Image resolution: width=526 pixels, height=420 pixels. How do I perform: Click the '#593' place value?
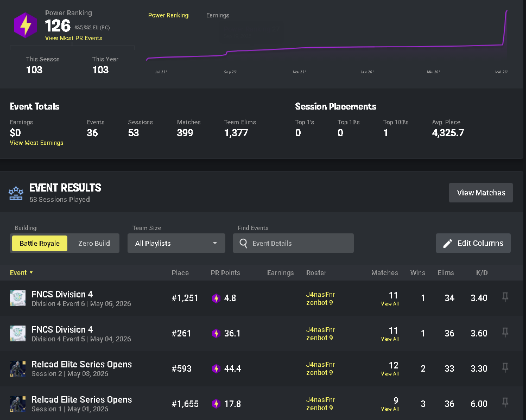coord(181,368)
